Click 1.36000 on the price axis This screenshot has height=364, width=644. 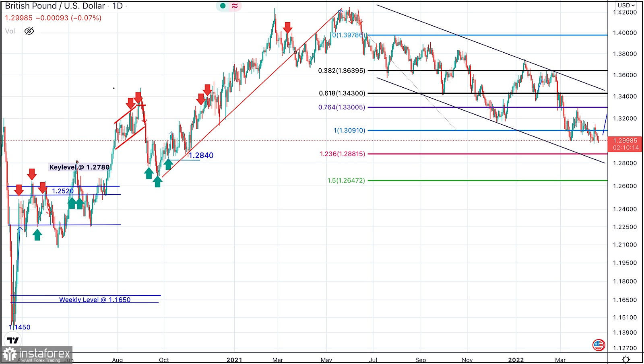pyautogui.click(x=625, y=75)
